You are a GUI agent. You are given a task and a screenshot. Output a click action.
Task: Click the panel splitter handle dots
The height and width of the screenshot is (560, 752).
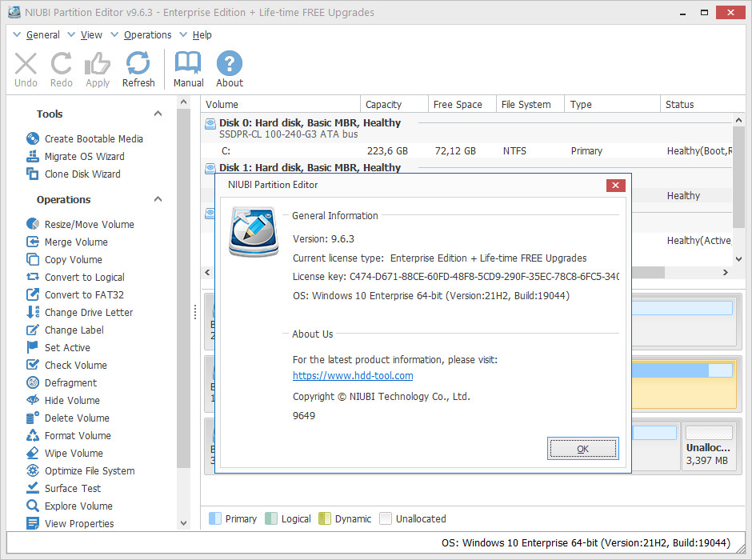point(195,312)
